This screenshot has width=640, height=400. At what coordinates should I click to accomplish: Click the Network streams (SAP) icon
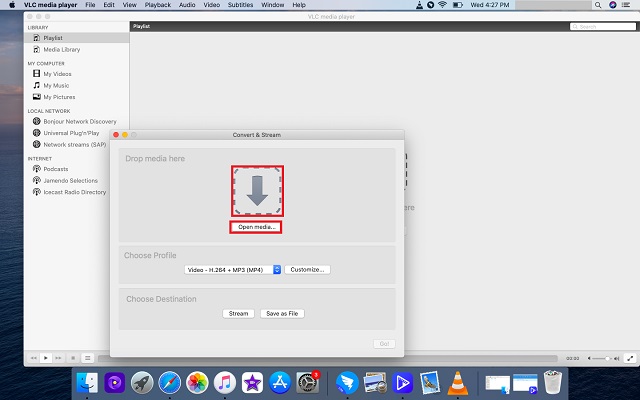37,144
